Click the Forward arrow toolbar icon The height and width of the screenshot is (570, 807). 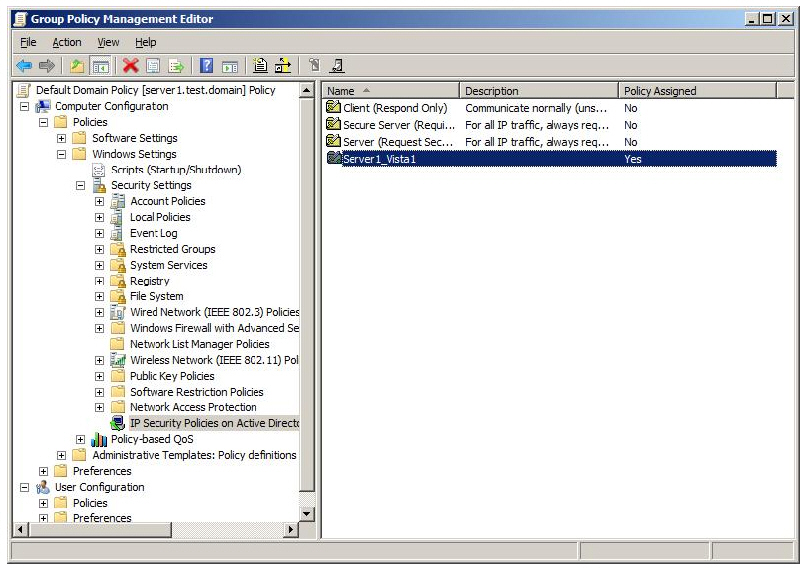(47, 65)
